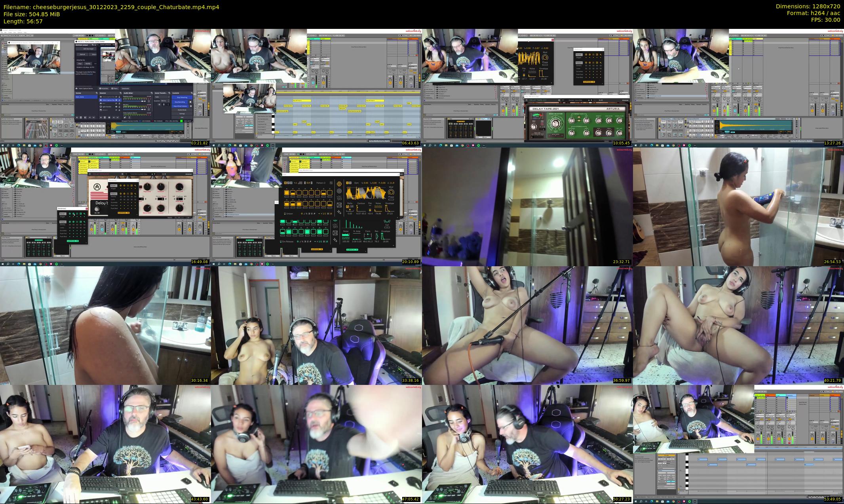844x504 pixels.
Task: Open the frame stamped 53:49.05
Action: tap(738, 444)
